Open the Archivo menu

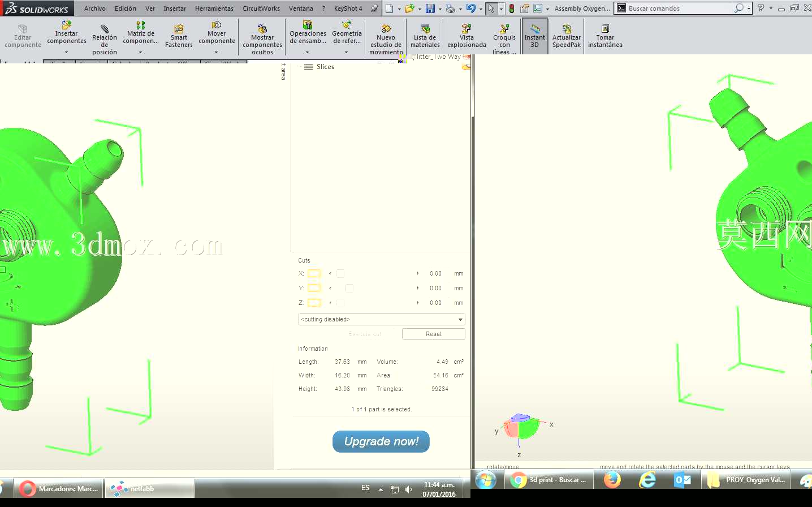[x=95, y=8]
